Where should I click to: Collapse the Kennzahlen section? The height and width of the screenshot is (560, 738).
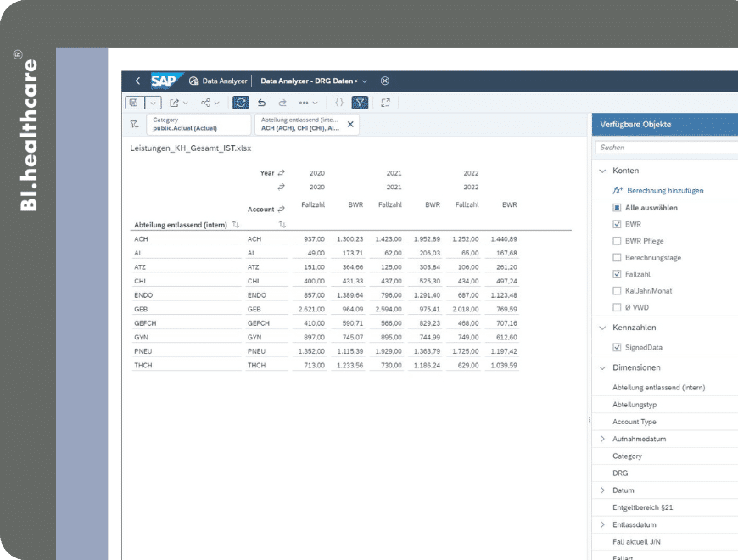tap(602, 328)
